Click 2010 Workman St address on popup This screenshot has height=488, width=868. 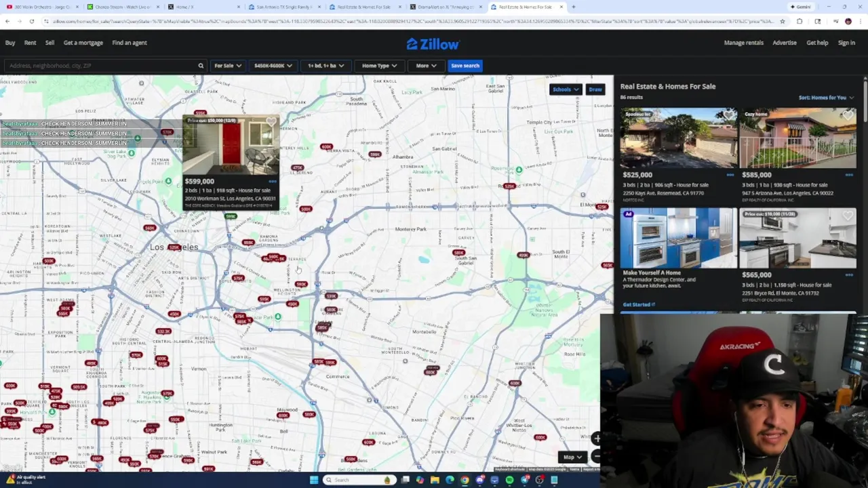[x=230, y=199]
